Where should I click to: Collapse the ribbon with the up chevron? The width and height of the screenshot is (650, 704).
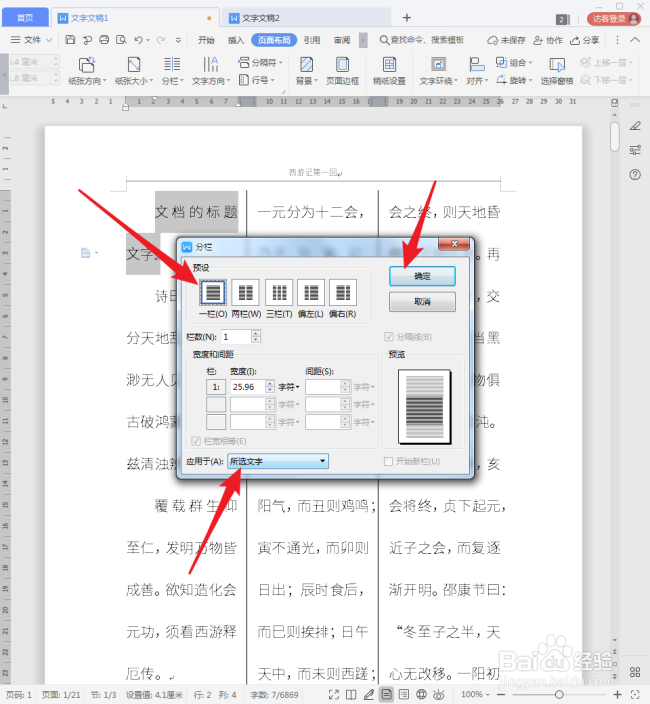point(635,40)
